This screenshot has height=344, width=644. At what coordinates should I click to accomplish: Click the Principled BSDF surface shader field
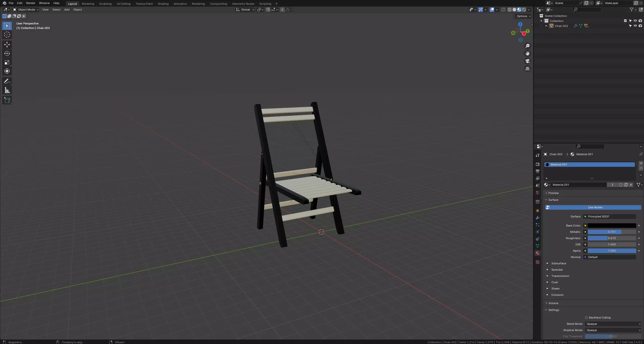click(609, 216)
